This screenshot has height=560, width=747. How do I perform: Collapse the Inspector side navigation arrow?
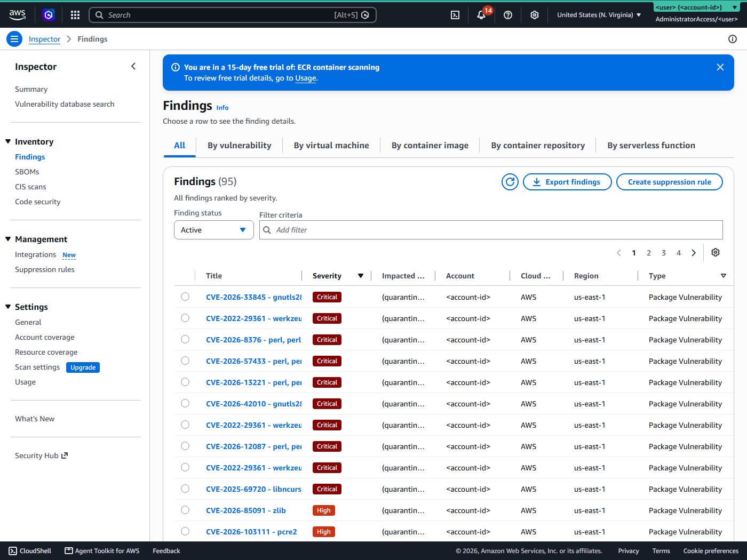coord(133,66)
